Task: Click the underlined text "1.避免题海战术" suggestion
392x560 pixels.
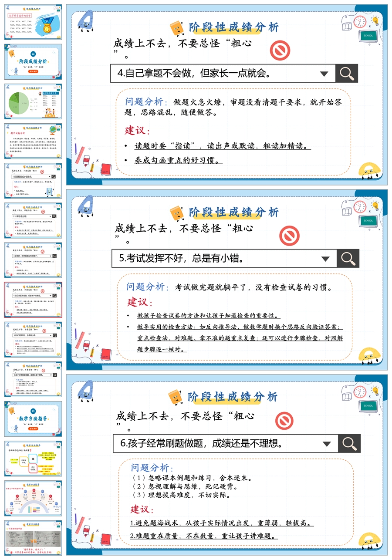Action: (222, 523)
